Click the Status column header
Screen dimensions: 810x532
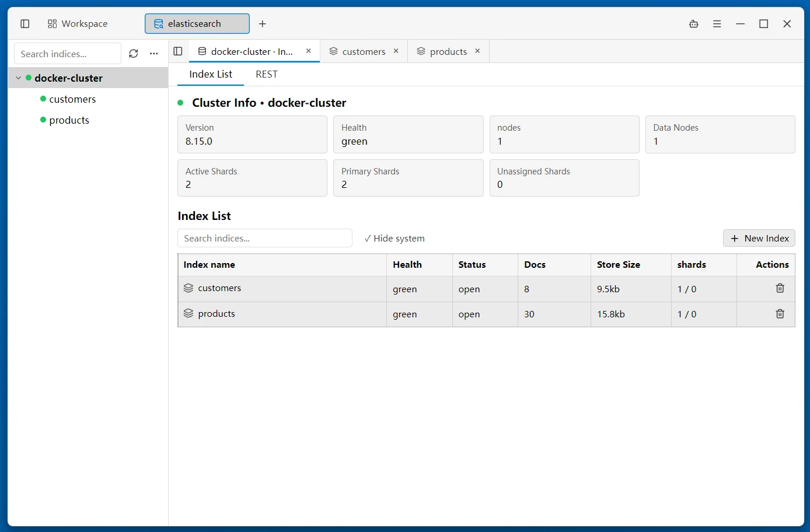[x=485, y=265]
